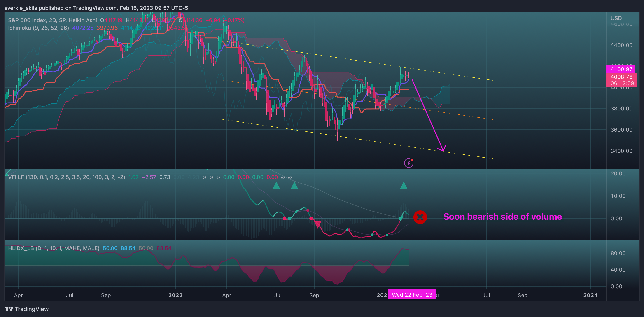
Task: Click the red X circle marker
Action: pyautogui.click(x=420, y=217)
